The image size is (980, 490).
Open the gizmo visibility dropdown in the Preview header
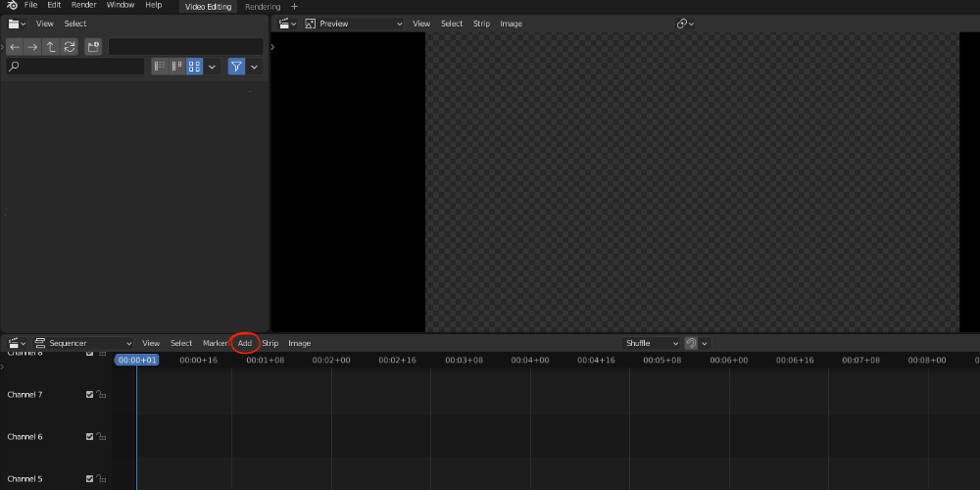coord(685,24)
